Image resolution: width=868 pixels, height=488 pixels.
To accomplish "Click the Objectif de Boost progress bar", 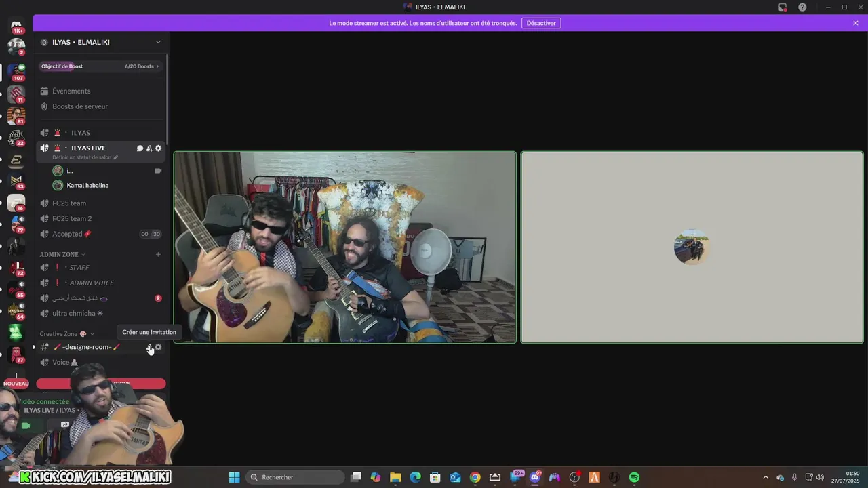I will [100, 66].
